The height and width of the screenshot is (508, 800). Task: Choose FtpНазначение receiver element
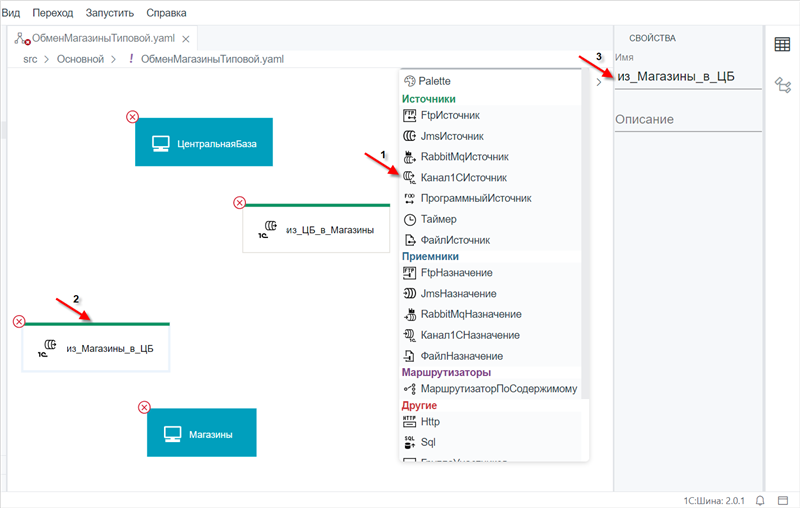(490, 273)
